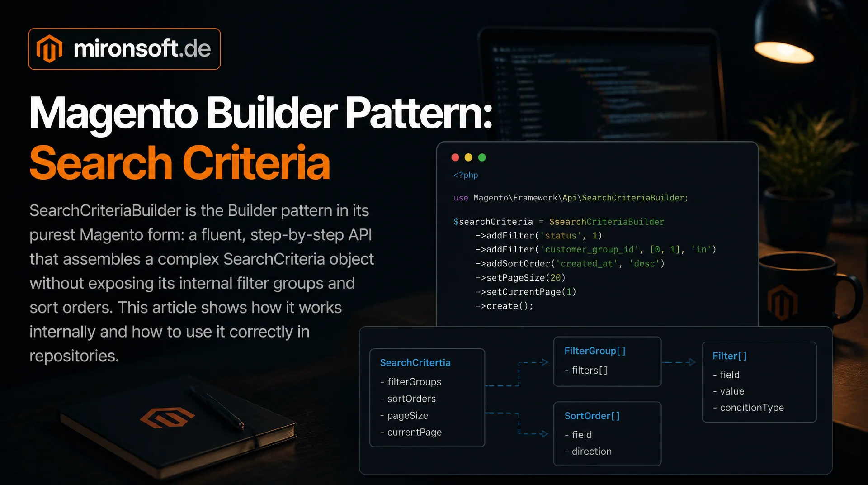This screenshot has height=485, width=868.
Task: Click the arrowhead pointing to FilterGroup[] box
Action: click(x=545, y=362)
